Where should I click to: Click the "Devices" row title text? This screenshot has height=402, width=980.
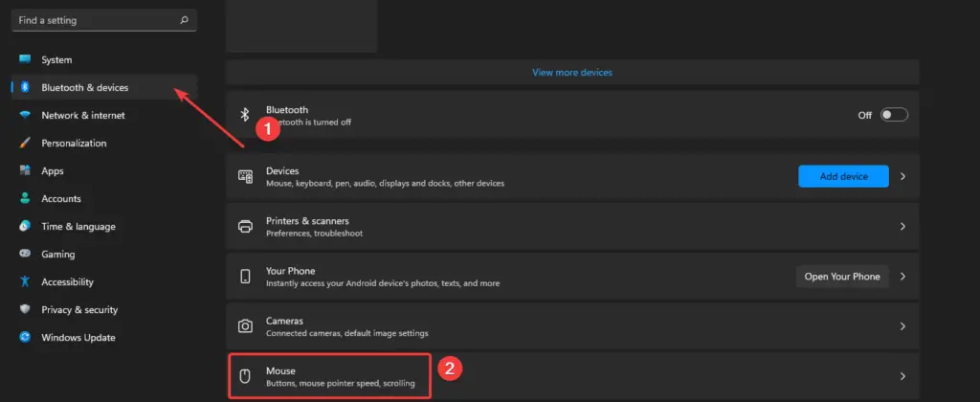(282, 170)
